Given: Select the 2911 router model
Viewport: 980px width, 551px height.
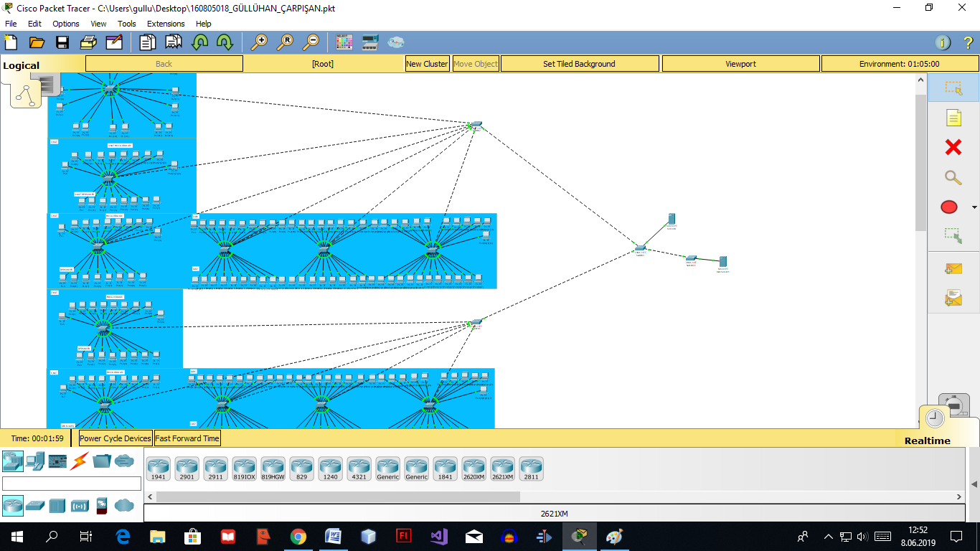Looking at the screenshot, I should (x=215, y=469).
